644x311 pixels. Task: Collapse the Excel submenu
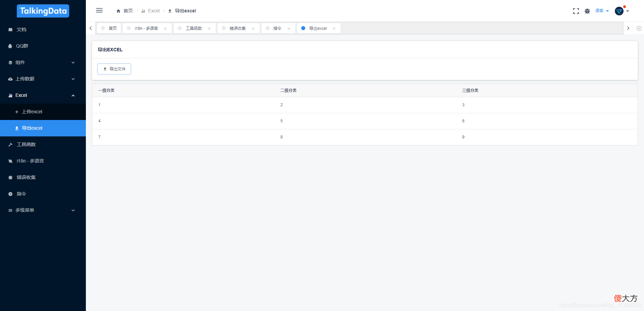43,95
